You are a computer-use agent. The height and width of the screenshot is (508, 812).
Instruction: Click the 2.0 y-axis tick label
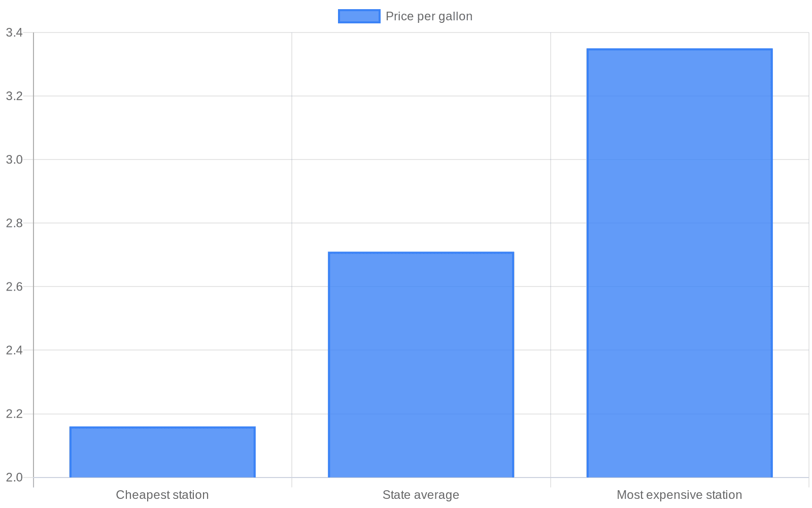pos(14,478)
